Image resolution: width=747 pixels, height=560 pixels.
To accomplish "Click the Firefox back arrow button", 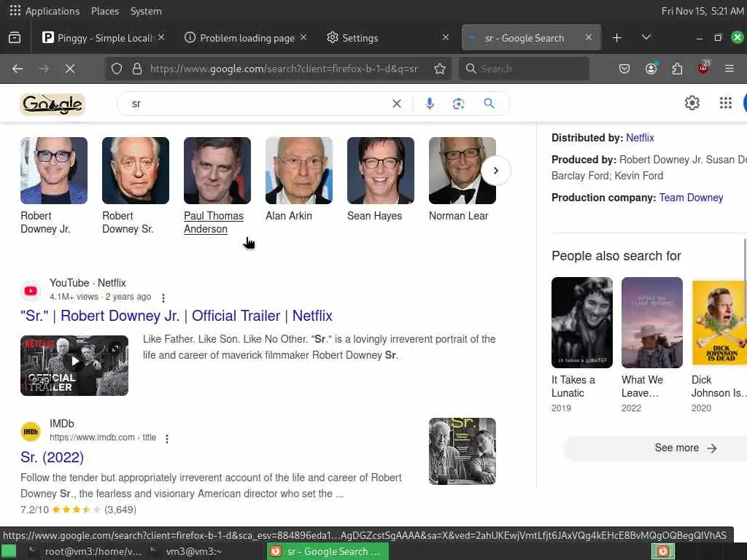I will (x=18, y=69).
